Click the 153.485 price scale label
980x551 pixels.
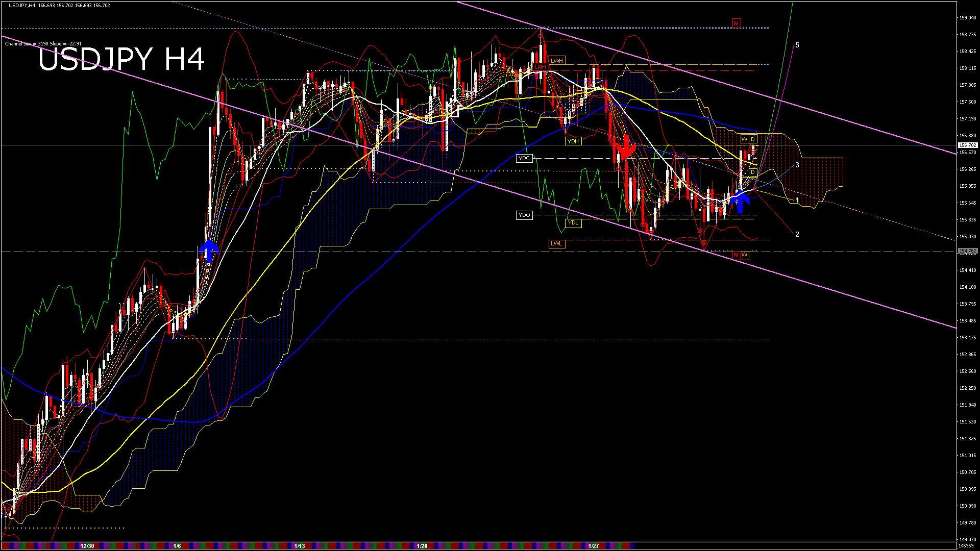point(968,321)
